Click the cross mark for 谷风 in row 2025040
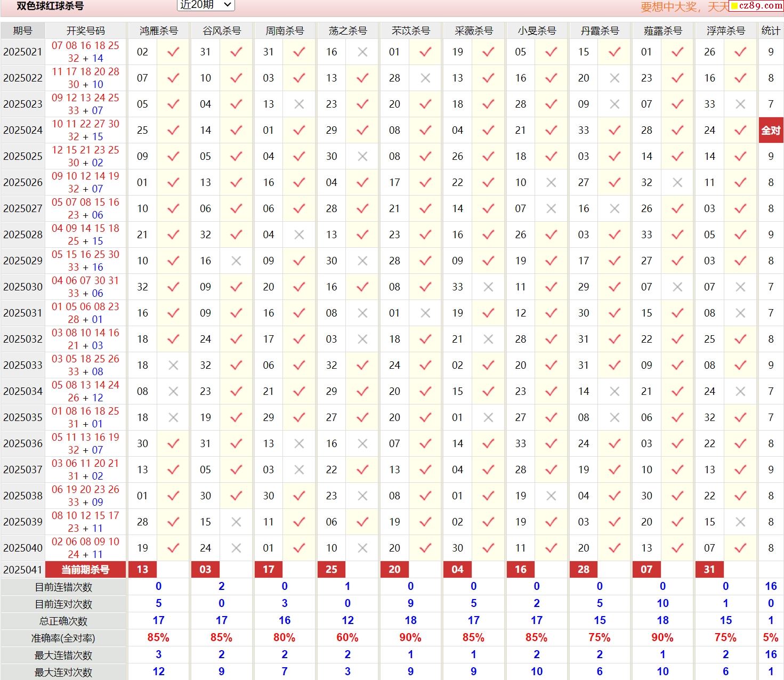This screenshot has width=784, height=680. (x=237, y=548)
